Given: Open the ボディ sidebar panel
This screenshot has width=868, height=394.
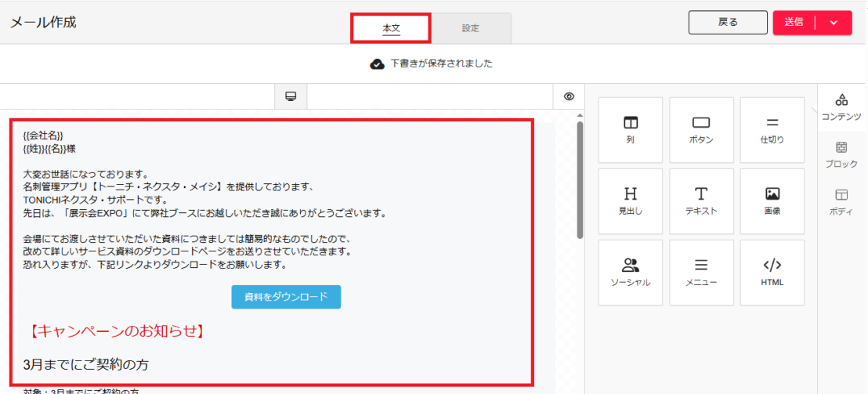Looking at the screenshot, I should click(841, 202).
